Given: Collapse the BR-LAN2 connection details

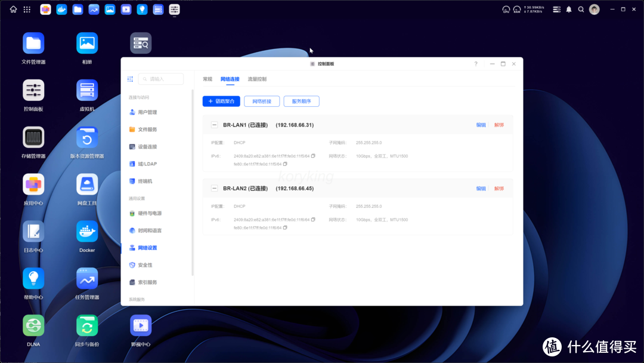Looking at the screenshot, I should pos(214,188).
